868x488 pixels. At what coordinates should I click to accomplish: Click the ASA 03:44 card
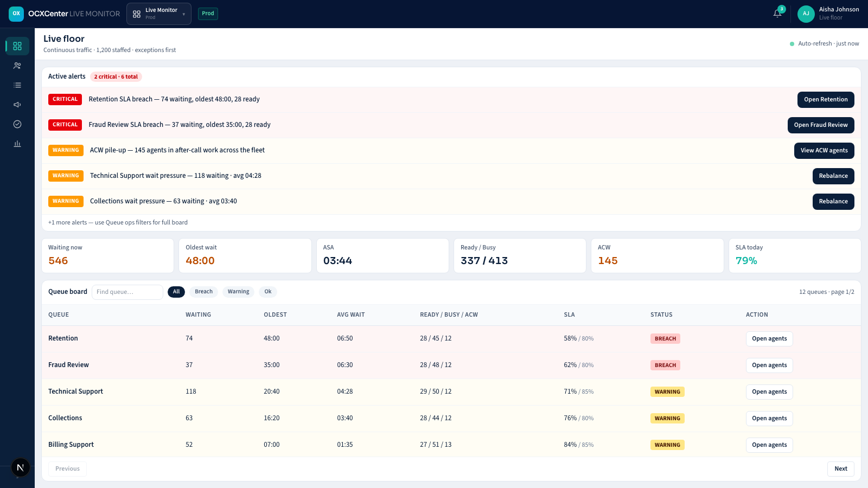pos(382,256)
